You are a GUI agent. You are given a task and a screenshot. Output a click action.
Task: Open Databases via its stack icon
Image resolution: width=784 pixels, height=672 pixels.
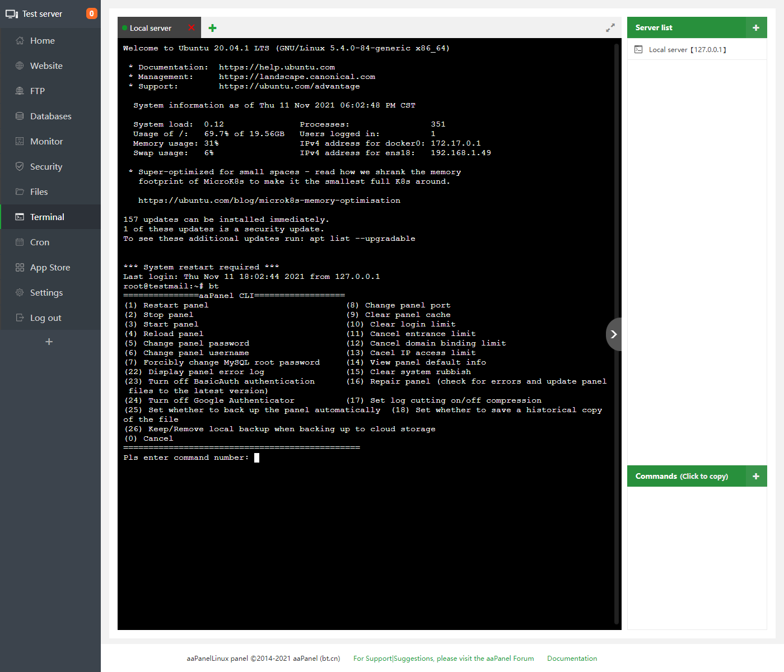(20, 116)
